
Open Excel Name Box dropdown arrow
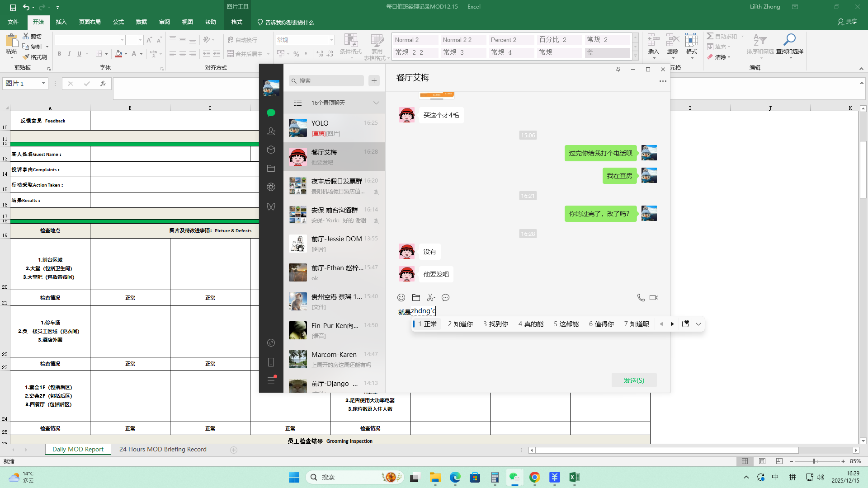[x=43, y=84]
